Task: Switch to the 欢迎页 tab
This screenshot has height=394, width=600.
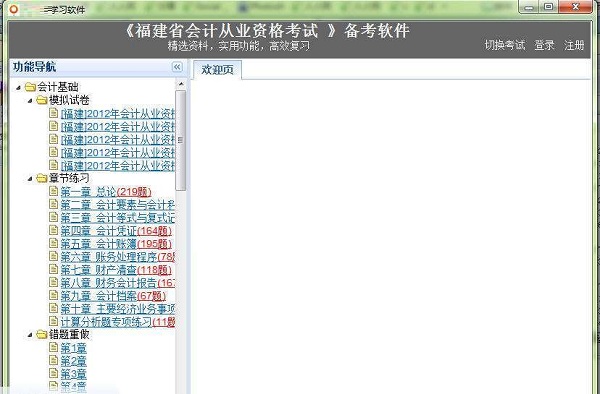Action: (217, 70)
